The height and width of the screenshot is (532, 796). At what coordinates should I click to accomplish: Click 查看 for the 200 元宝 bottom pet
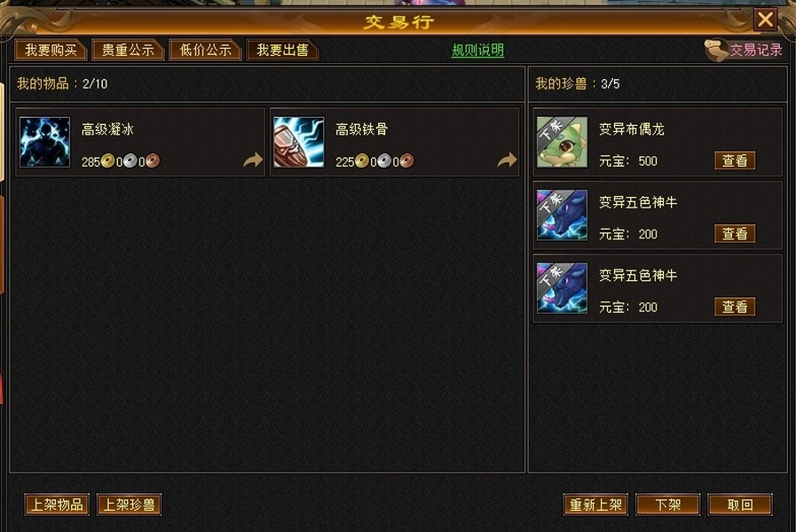(735, 307)
